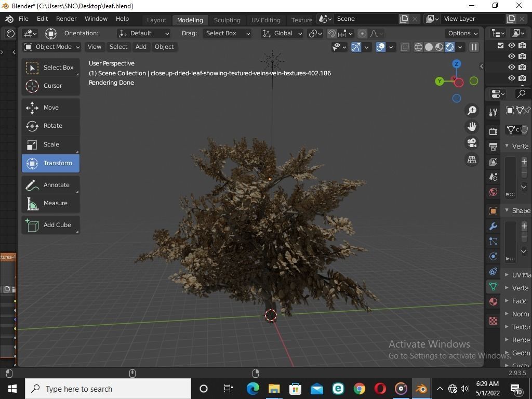Uncheck the outliner collection checkbox
This screenshot has width=532, height=399.
coord(500,45)
